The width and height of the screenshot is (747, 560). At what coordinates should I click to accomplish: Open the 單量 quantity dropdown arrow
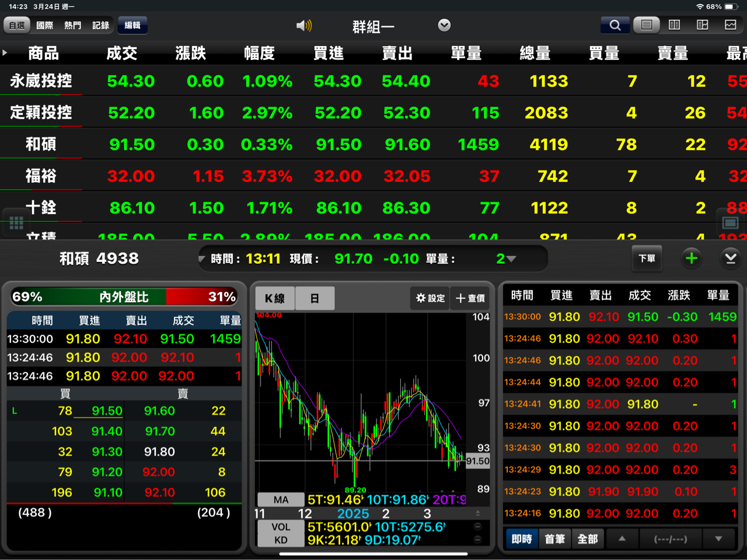coord(511,259)
